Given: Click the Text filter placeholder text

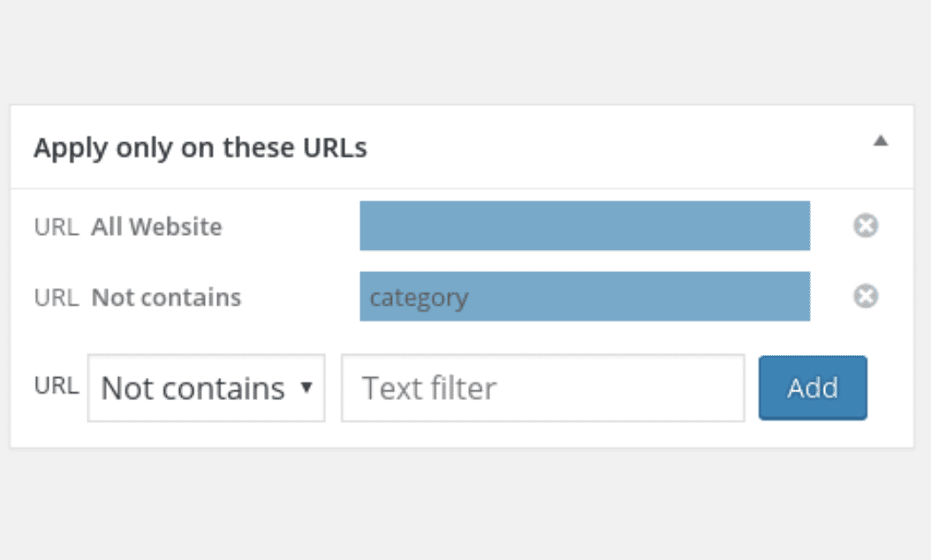Looking at the screenshot, I should click(428, 389).
